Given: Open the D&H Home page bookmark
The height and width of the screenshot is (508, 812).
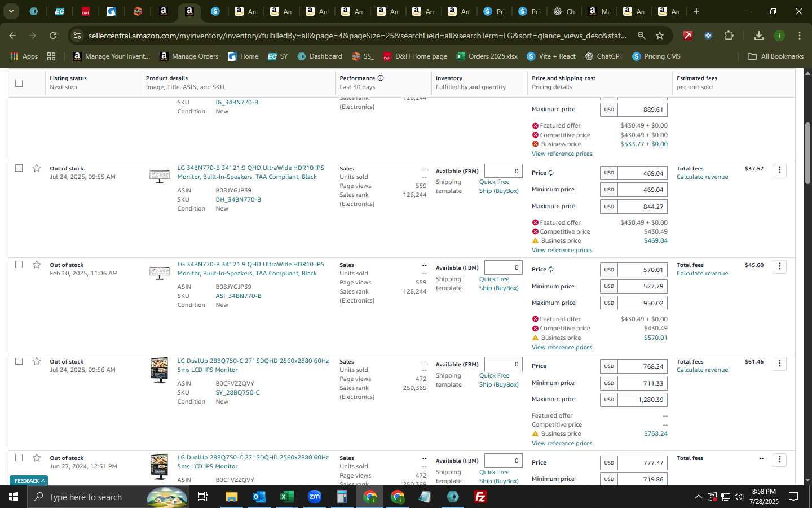Looking at the screenshot, I should pyautogui.click(x=415, y=56).
